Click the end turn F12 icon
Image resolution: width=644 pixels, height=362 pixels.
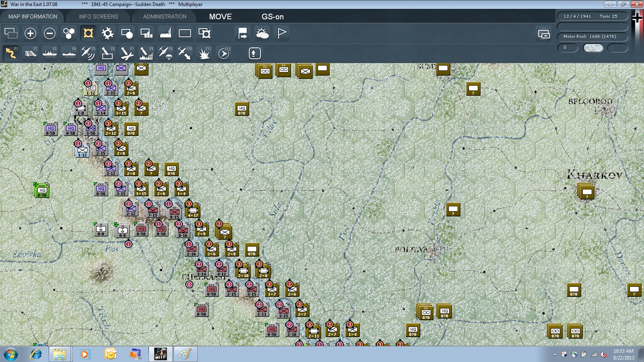(223, 53)
